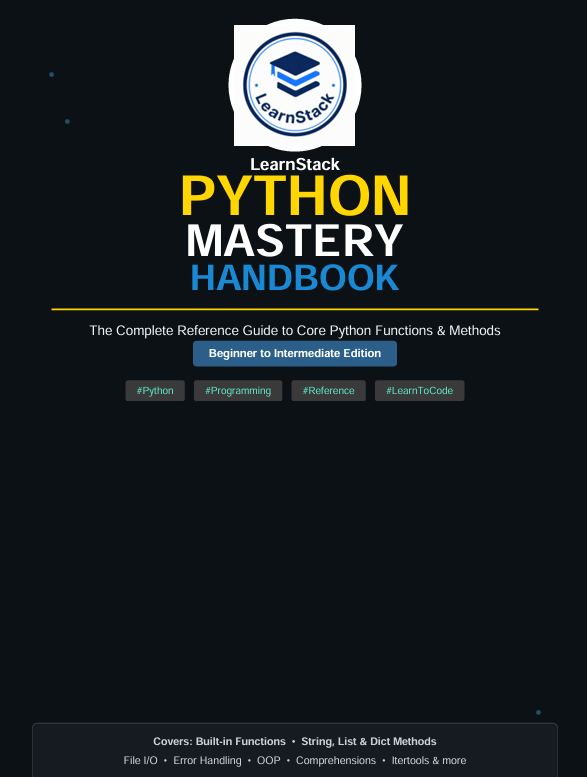587x777 pixels.
Task: Click the yellow PYTHON title word
Action: (x=295, y=196)
